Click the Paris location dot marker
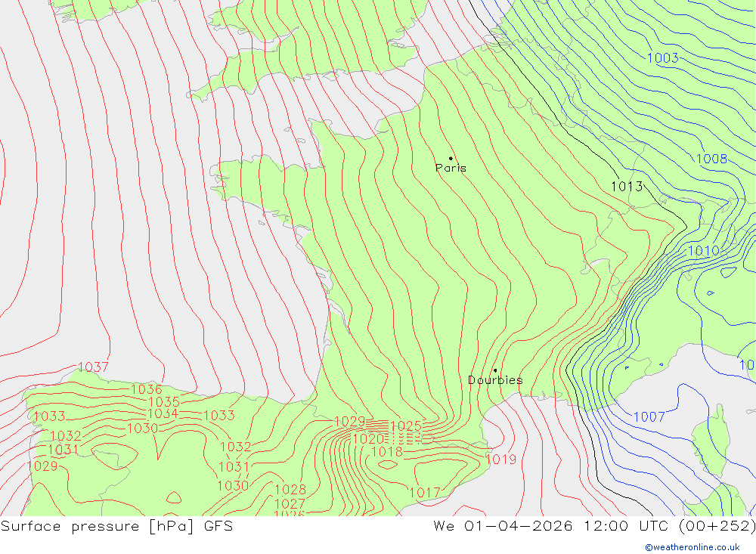Viewport: 756px width, 554px height. coord(451,158)
